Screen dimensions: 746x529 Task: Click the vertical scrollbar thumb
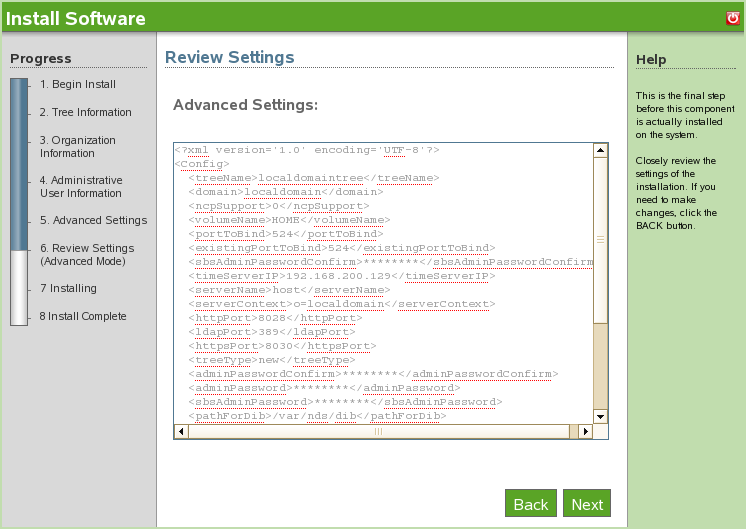(x=600, y=240)
